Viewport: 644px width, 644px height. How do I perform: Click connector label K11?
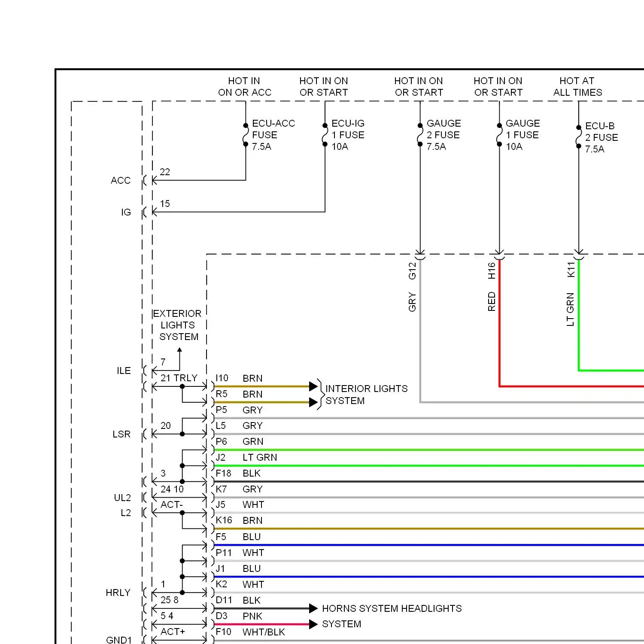[571, 270]
